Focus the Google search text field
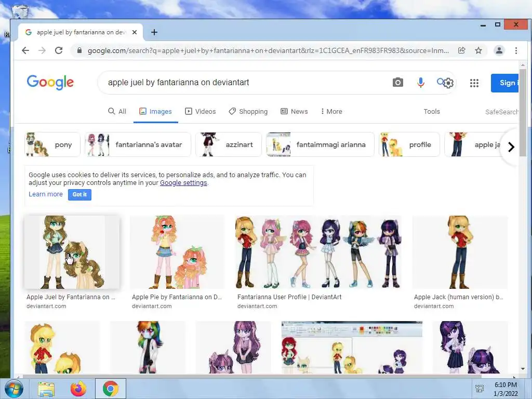 tap(244, 83)
